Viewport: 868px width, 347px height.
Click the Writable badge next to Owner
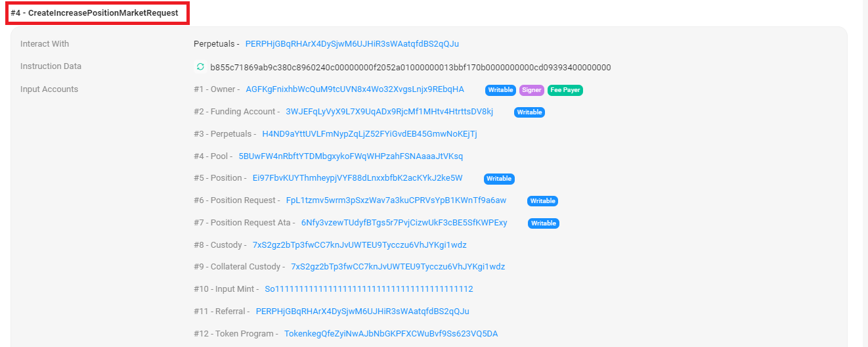500,90
